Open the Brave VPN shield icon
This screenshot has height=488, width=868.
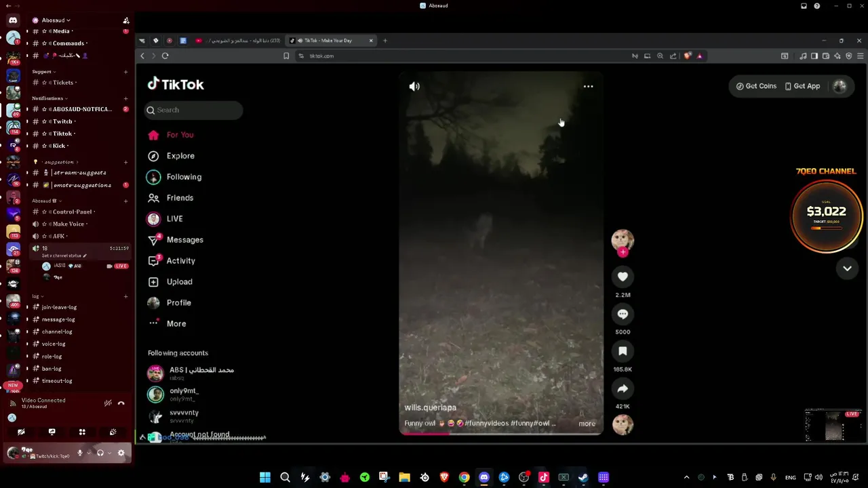(x=849, y=56)
